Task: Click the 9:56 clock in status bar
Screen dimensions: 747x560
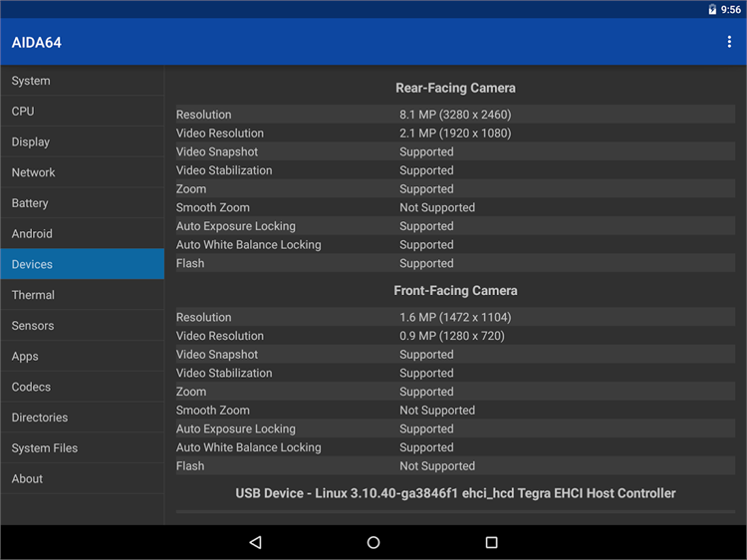Action: click(x=730, y=10)
